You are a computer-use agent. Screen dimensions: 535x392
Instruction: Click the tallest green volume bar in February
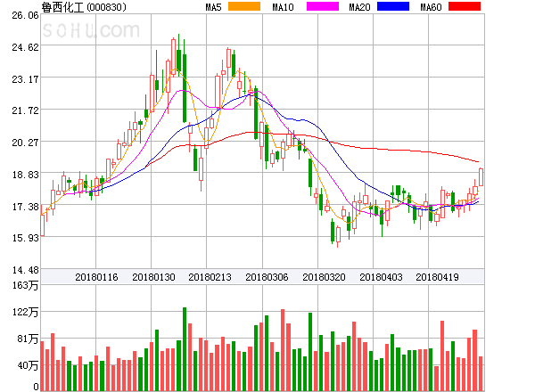click(x=185, y=349)
